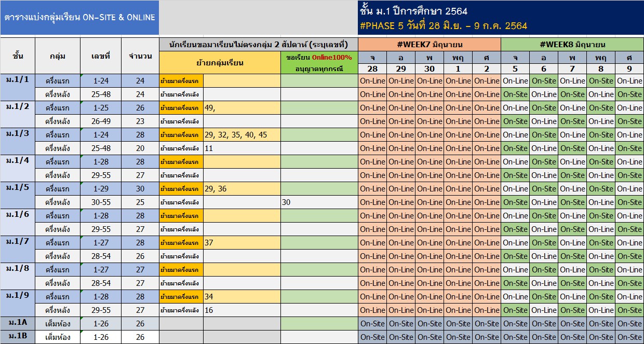Click header 'นักเรียนขอมาเรียนไม่ตรงกลุ่ม 2 สัปดาห์ (ระบุเลขที่)'
The image size is (644, 344).
click(x=259, y=44)
